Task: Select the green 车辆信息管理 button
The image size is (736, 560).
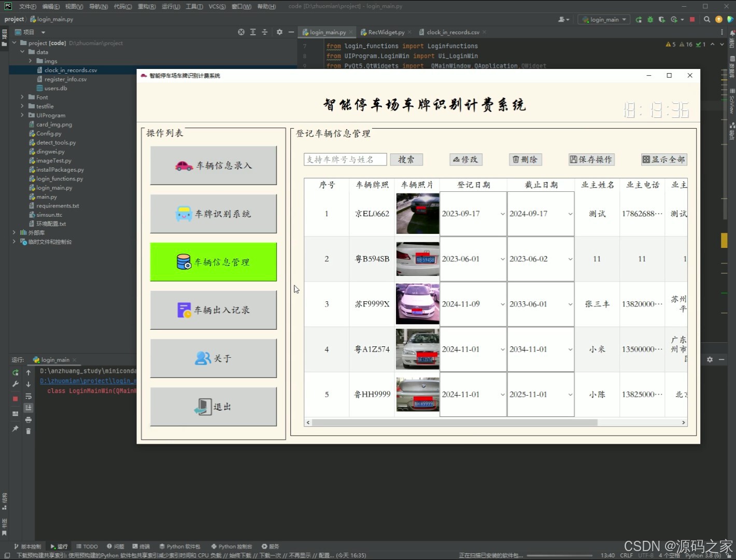Action: (213, 262)
